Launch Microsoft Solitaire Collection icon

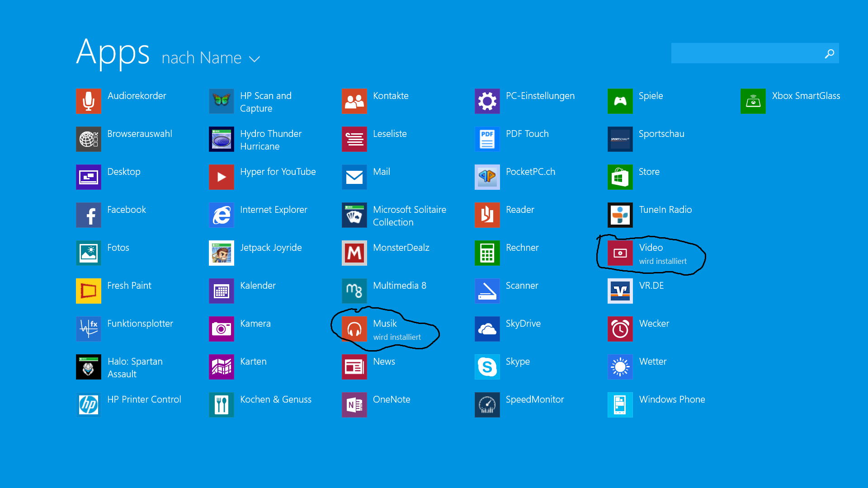click(354, 215)
